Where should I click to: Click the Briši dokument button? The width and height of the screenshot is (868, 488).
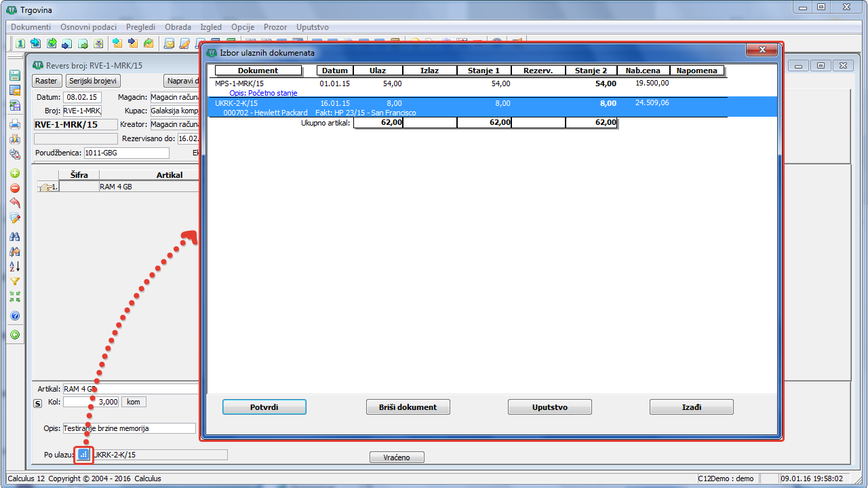pos(408,407)
